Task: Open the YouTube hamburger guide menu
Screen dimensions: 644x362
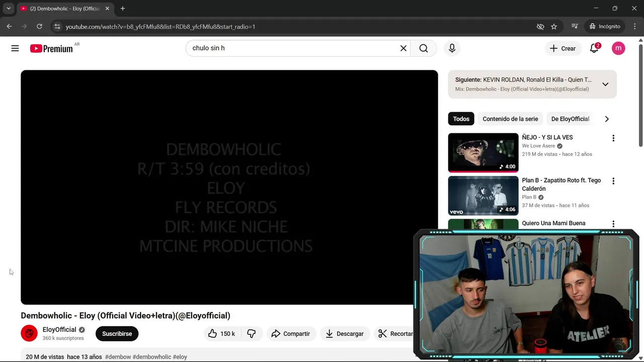Action: (x=15, y=48)
